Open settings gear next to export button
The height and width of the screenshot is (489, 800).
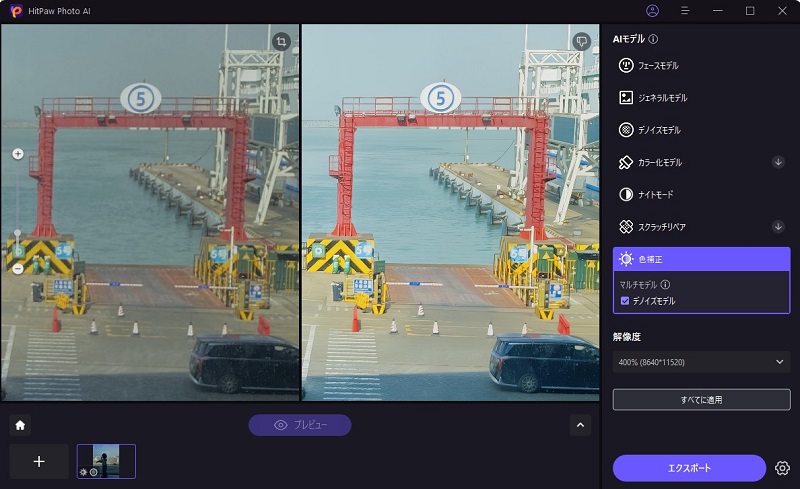click(x=782, y=468)
